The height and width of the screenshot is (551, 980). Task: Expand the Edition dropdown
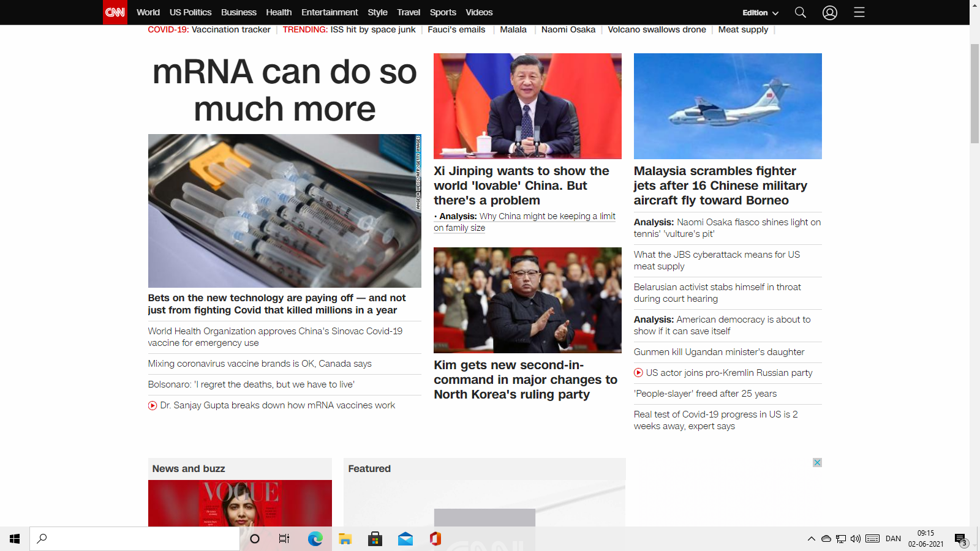click(761, 13)
